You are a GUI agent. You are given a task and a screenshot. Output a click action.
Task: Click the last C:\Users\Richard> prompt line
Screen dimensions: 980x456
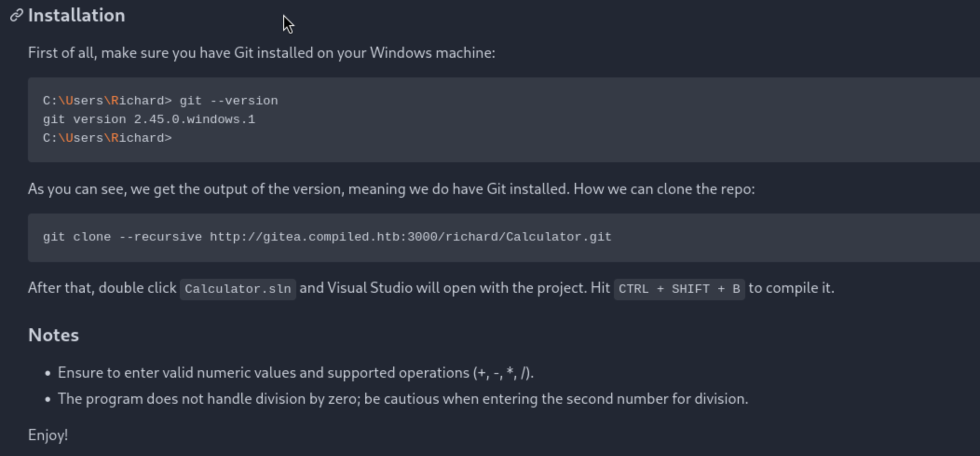107,138
